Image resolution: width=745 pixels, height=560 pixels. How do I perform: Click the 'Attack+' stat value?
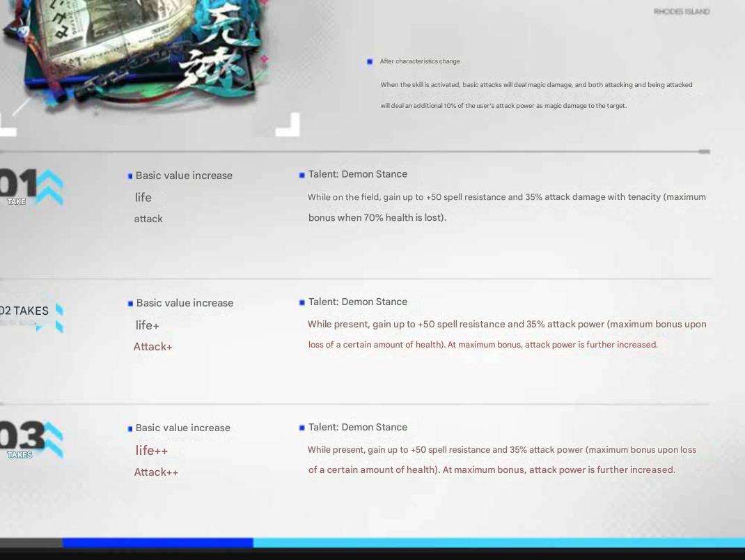click(x=152, y=347)
